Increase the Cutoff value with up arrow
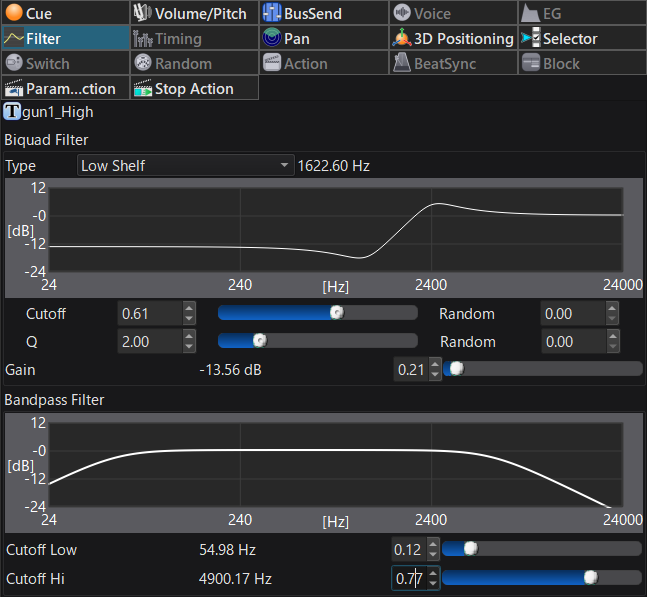Viewport: 647px width, 597px height. (x=190, y=309)
